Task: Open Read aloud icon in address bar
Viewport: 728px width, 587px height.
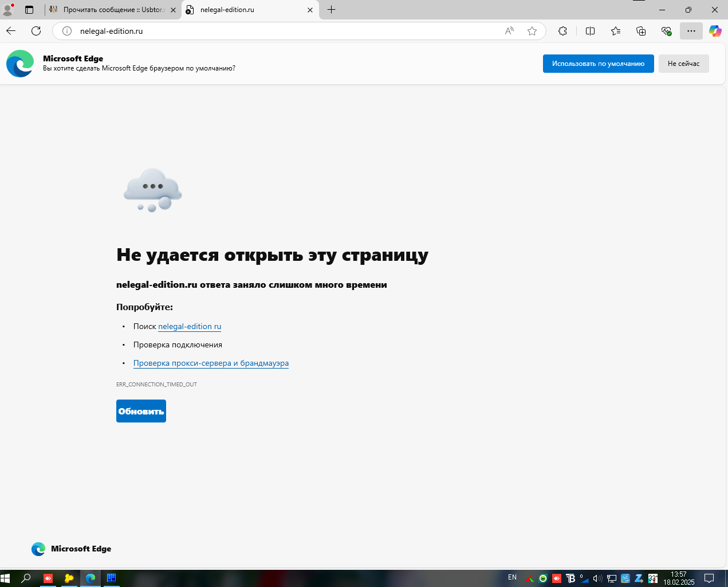Action: tap(509, 31)
